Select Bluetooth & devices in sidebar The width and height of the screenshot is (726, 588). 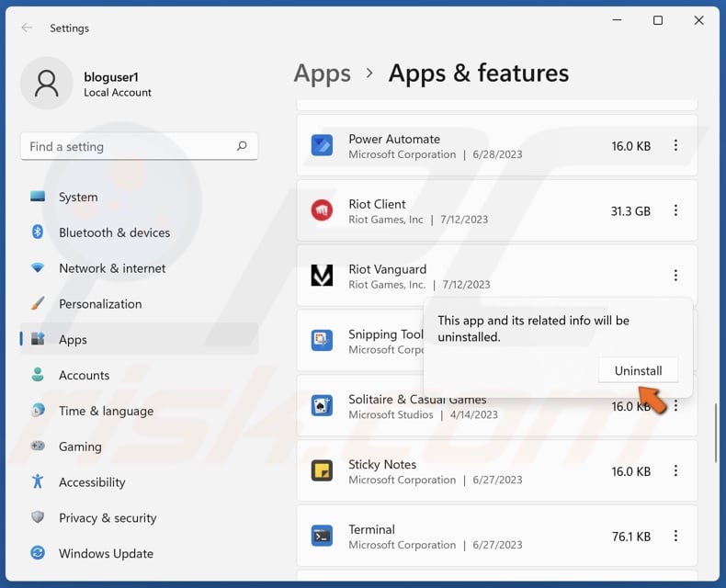pos(114,232)
